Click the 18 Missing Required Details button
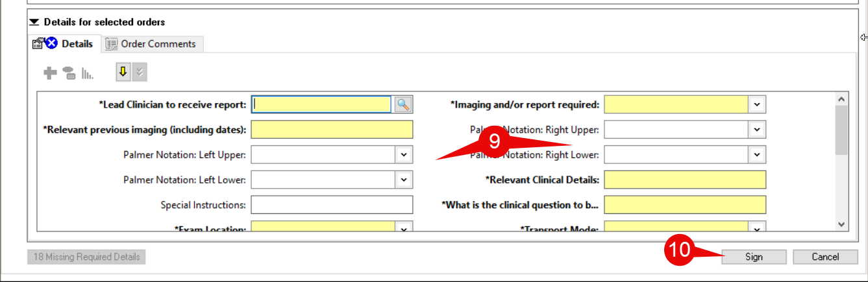 point(86,257)
